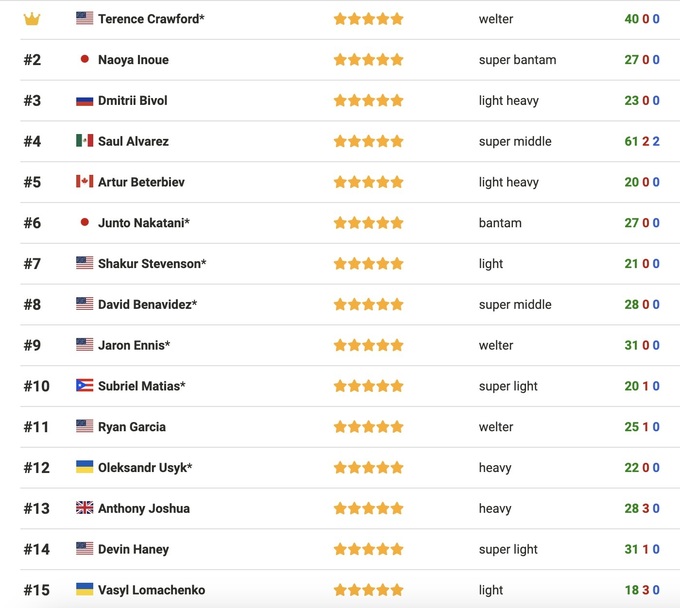
Task: Click the UK flag beside Anthony Joshua
Action: coord(85,508)
